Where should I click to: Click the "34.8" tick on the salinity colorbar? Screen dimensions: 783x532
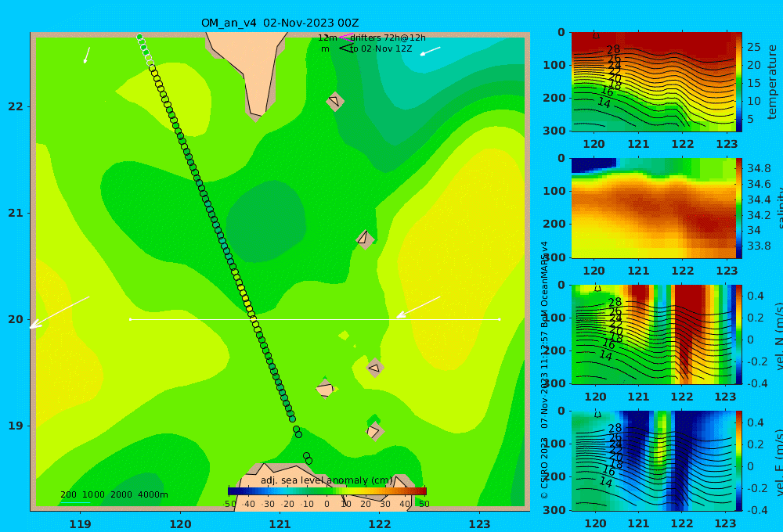pos(759,168)
